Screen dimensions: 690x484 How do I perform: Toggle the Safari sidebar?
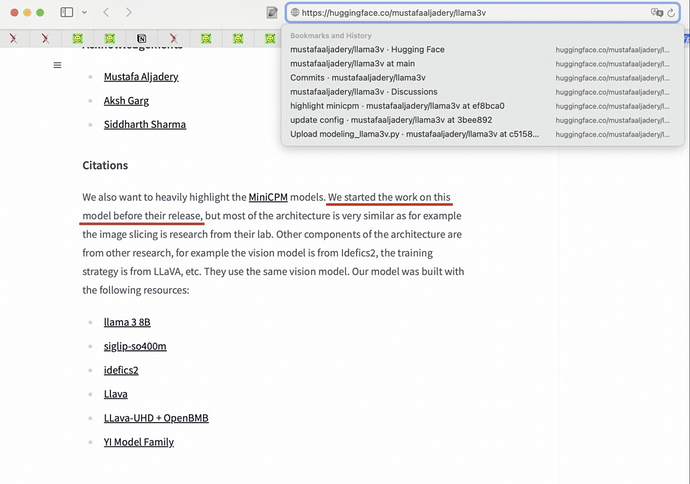tap(67, 13)
